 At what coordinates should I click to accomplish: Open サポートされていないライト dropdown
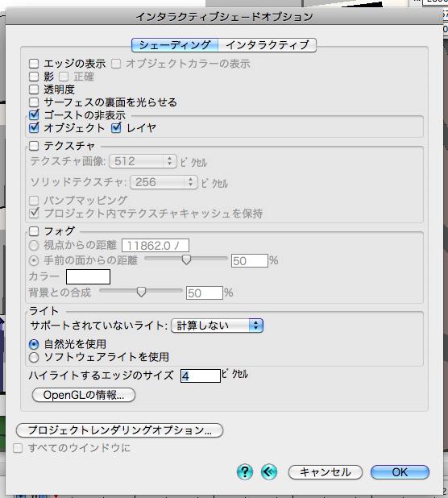[x=218, y=326]
